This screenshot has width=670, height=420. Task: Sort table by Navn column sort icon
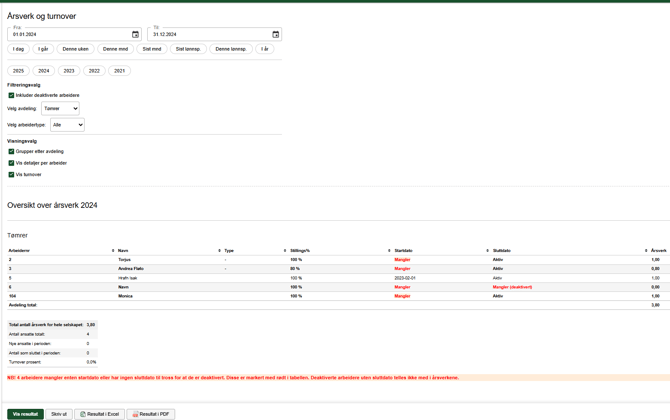[219, 251]
